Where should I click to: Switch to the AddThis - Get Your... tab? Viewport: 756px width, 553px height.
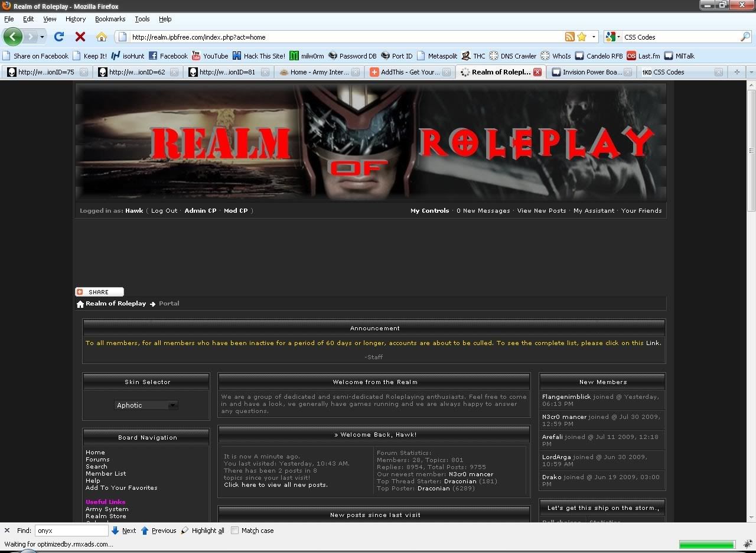410,72
